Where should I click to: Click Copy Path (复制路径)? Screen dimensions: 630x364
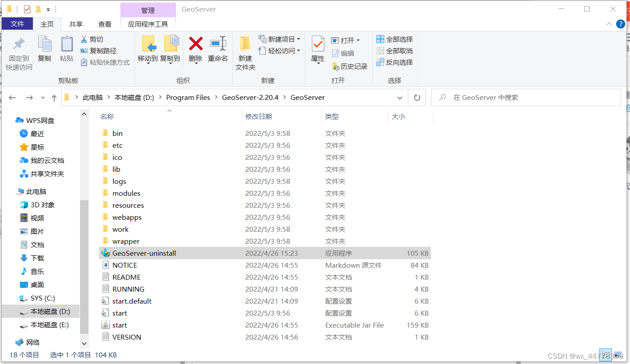tap(98, 51)
